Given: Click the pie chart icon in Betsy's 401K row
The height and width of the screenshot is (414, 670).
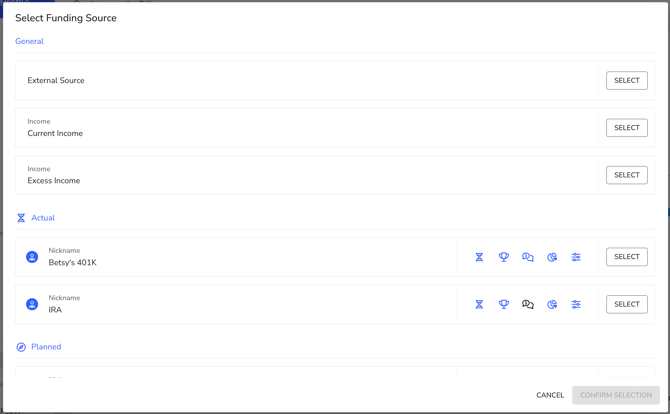Looking at the screenshot, I should click(x=552, y=257).
